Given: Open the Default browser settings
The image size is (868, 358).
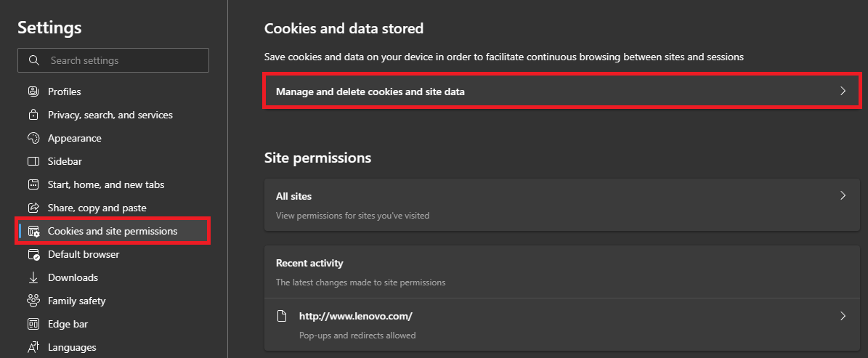Looking at the screenshot, I should point(84,254).
